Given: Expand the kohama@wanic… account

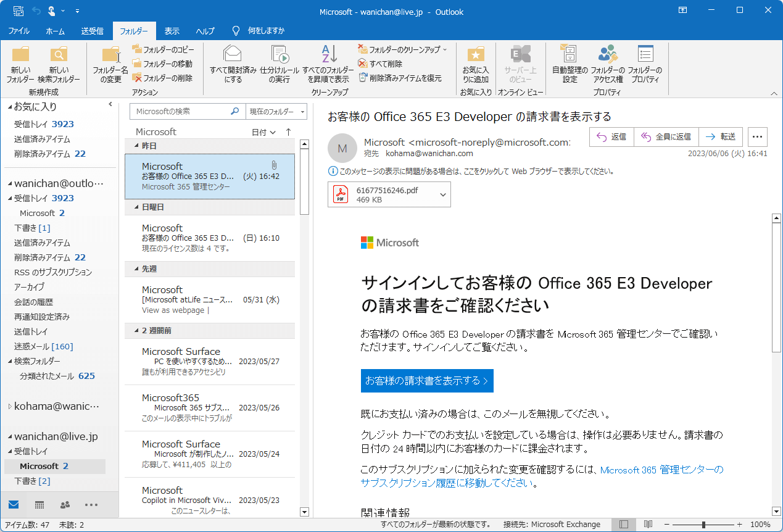Looking at the screenshot, I should tap(9, 407).
